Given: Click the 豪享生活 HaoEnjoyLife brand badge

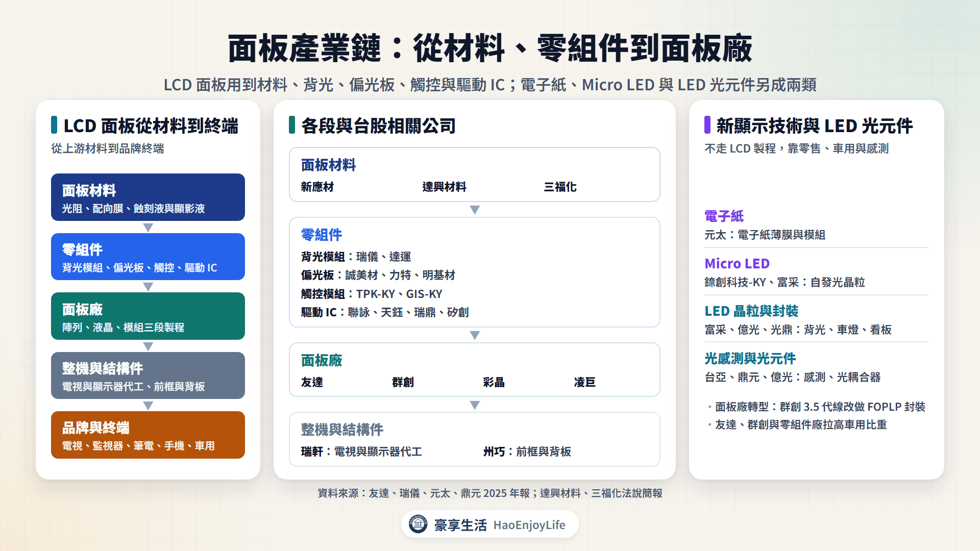Looking at the screenshot, I should [x=490, y=524].
